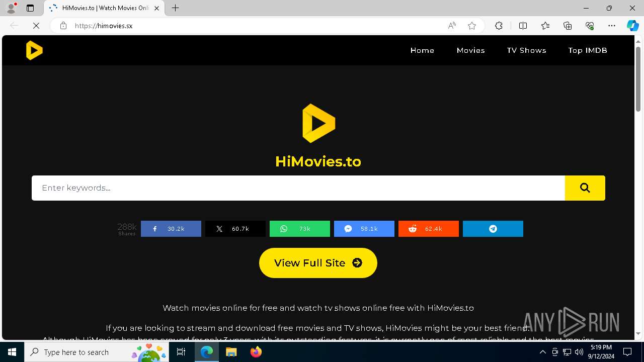Screen dimensions: 644x362
Task: Share on Facebook (30.2k)
Action: click(171, 229)
